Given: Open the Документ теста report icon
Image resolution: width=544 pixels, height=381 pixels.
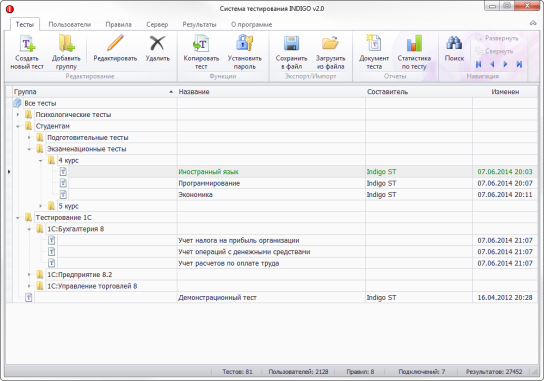Looking at the screenshot, I should tap(374, 43).
